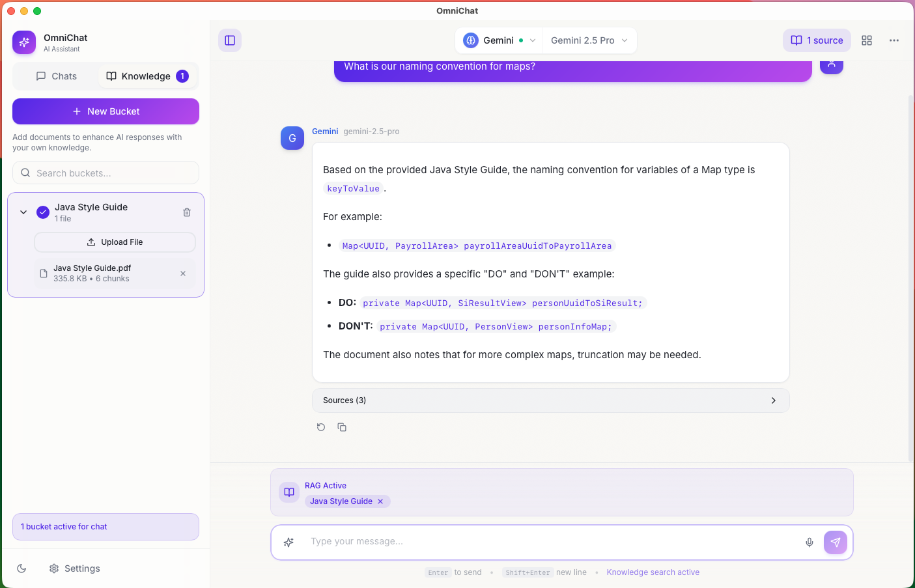Click the Search buckets input field
915x588 pixels.
(x=106, y=173)
